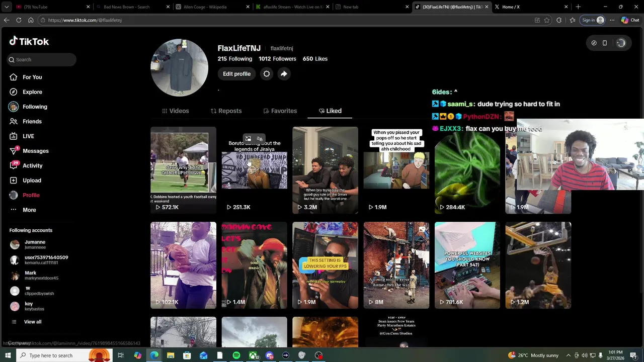View the 215 Following list
This screenshot has height=362, width=644.
(x=234, y=59)
